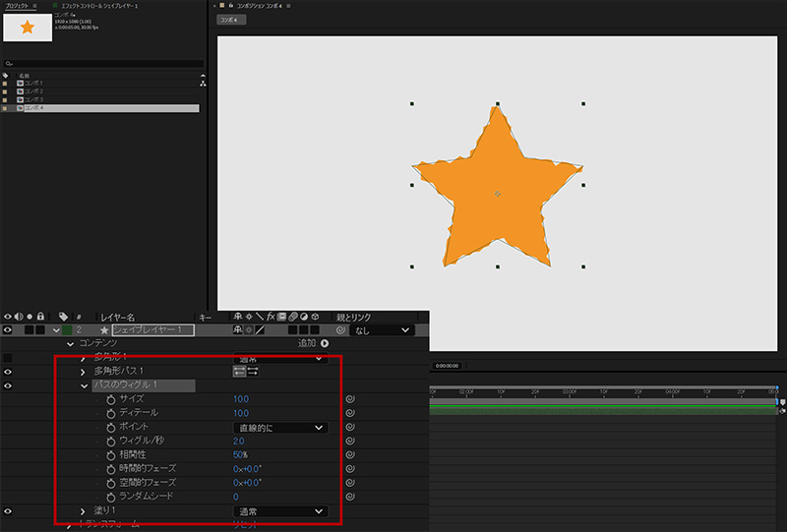Viewport: 787px width, 532px height.
Task: Click the expression pick whip for ディテール
Action: [x=350, y=413]
